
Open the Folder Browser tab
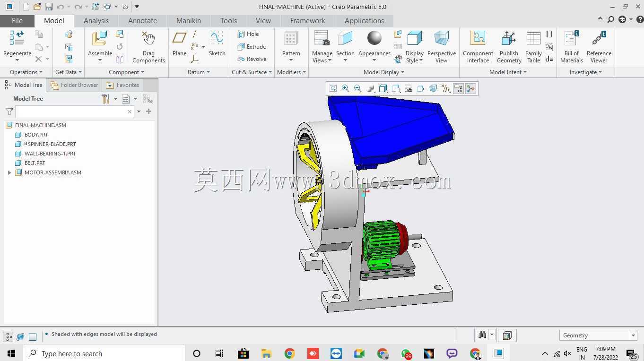coord(74,85)
